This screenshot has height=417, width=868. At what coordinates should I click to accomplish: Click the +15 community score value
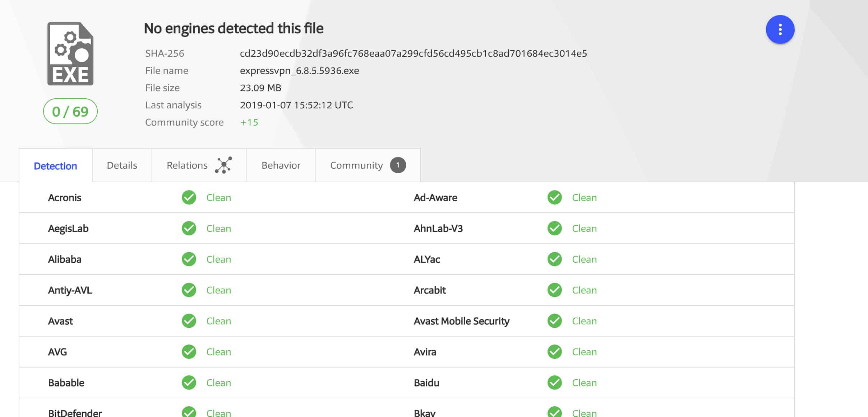[x=249, y=122]
